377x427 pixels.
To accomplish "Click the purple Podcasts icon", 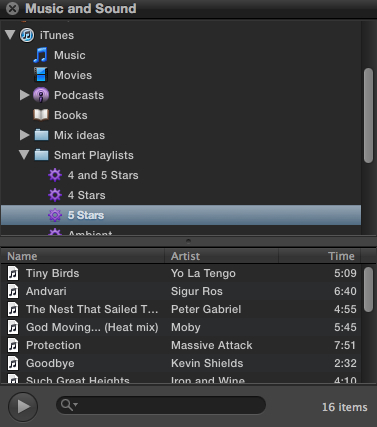I will click(x=41, y=95).
